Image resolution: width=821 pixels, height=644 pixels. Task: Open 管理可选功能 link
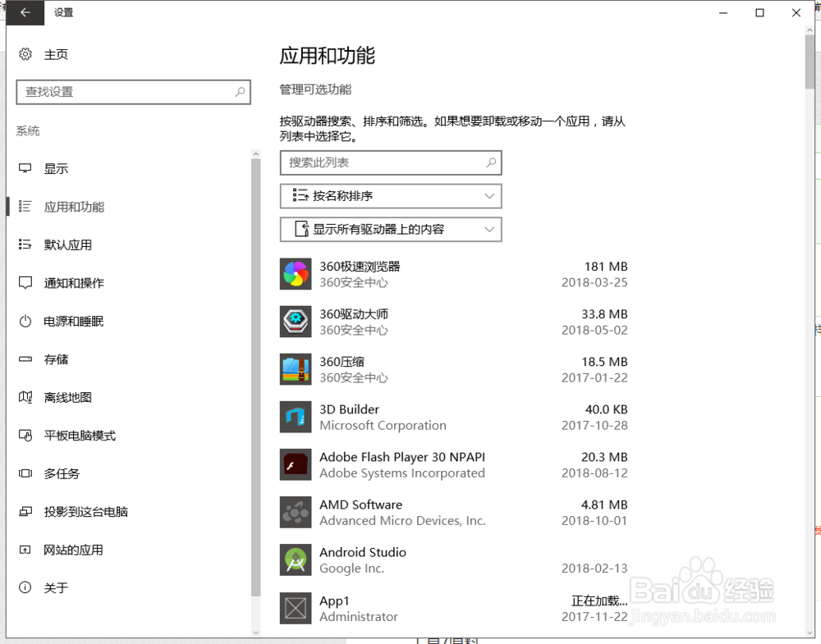coord(315,89)
